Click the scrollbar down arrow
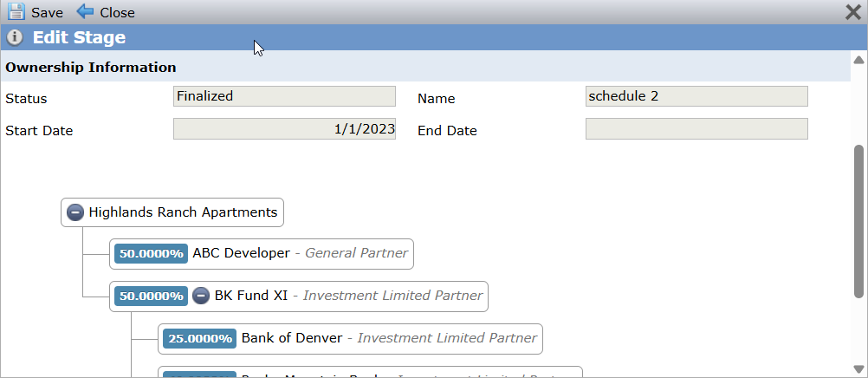 click(x=858, y=368)
